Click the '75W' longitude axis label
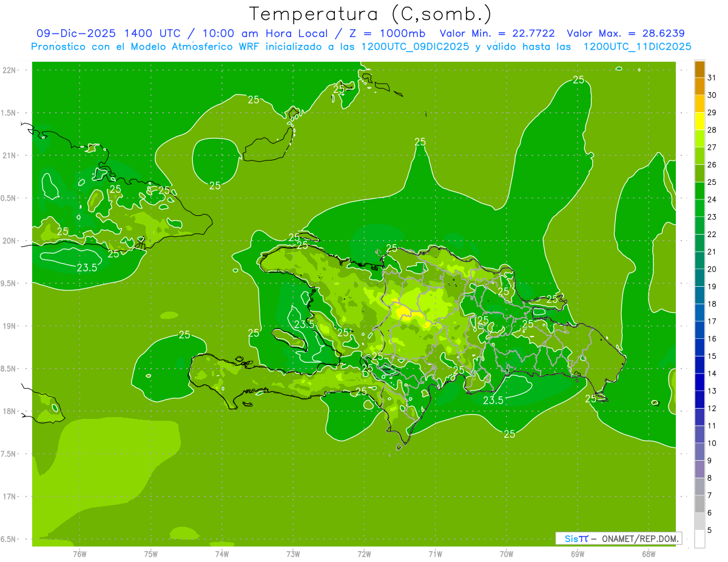Viewport: 728px width, 562px height. tap(151, 554)
